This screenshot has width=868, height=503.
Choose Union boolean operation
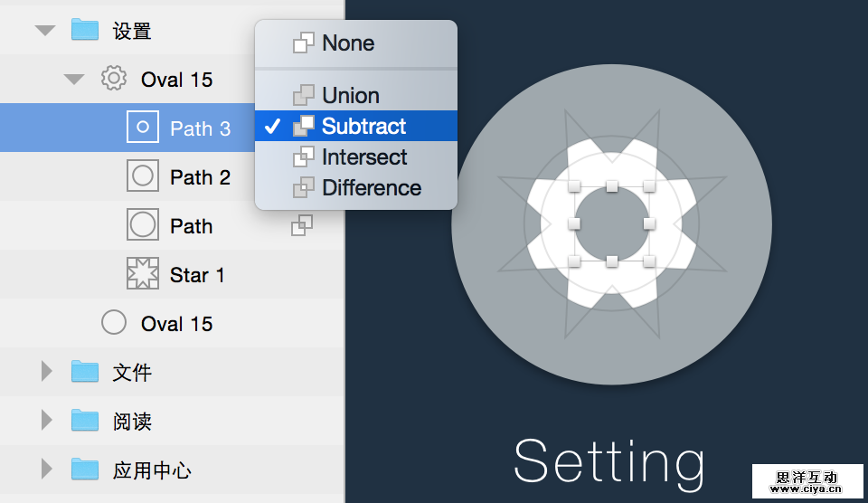point(350,96)
